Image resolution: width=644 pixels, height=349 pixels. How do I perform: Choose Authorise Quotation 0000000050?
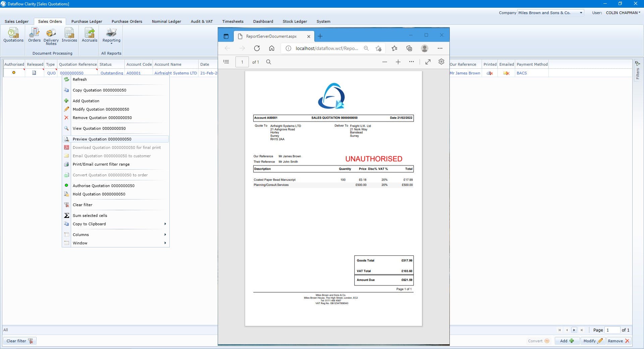click(x=116, y=186)
